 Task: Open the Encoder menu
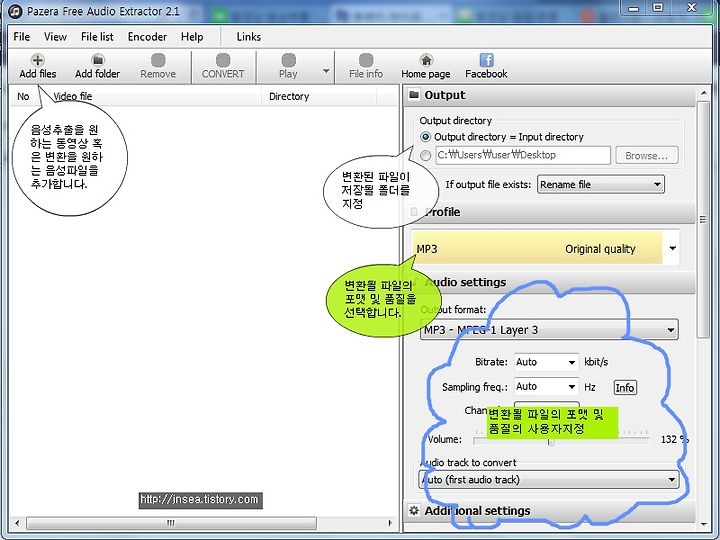[x=147, y=37]
